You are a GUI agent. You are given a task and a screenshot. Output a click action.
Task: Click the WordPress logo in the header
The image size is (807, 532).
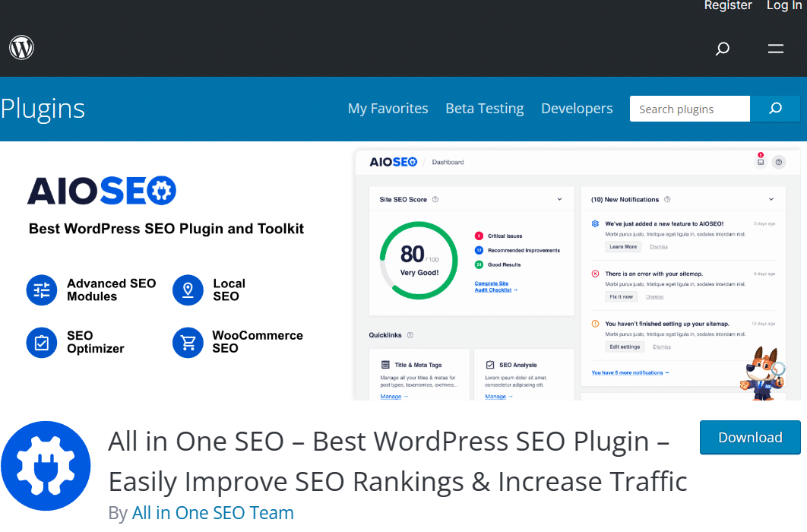click(21, 47)
